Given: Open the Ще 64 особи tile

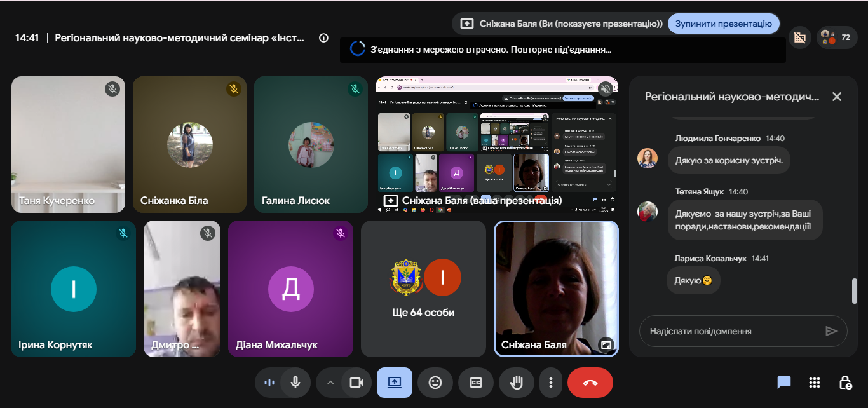Looking at the screenshot, I should pyautogui.click(x=423, y=289).
